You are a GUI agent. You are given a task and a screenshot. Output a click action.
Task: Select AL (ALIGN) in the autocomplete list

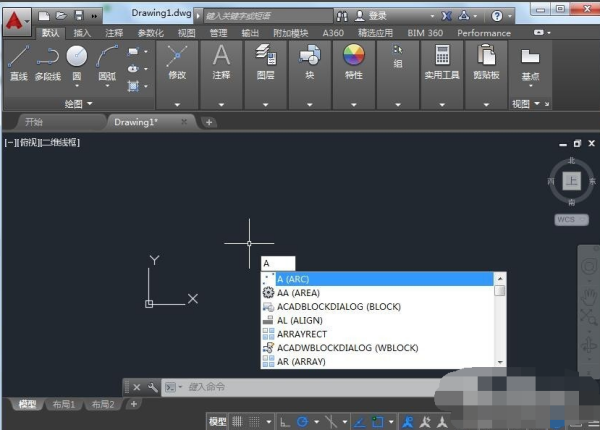[300, 320]
